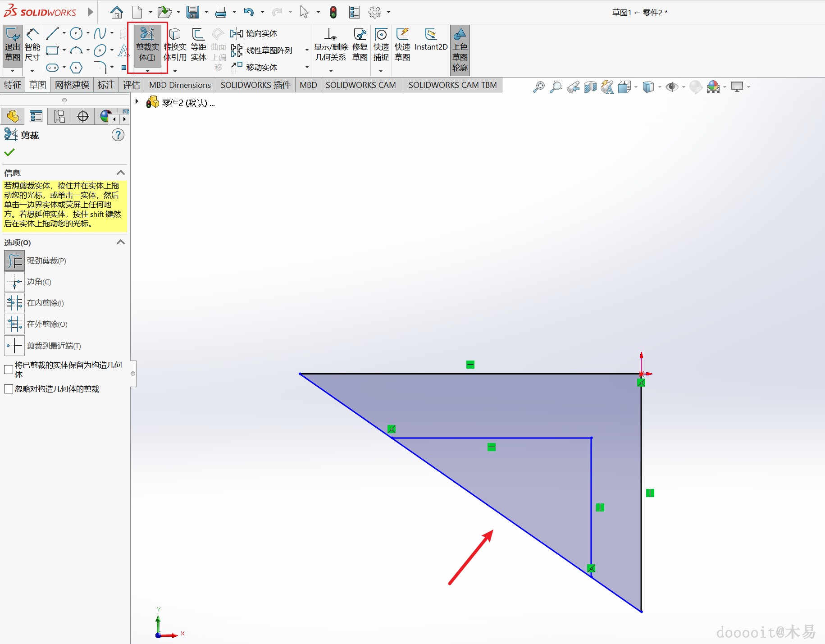
Task: Click the Undo arrow icon
Action: 249,12
